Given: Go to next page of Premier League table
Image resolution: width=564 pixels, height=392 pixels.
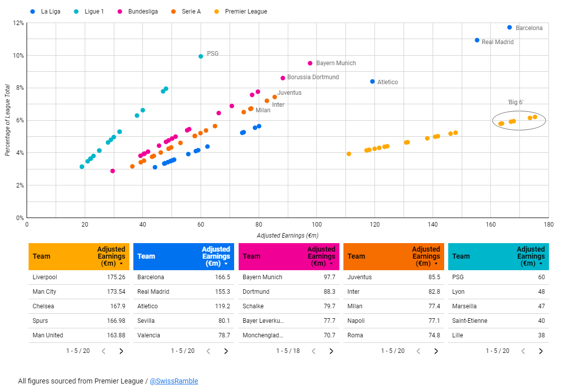Looking at the screenshot, I should point(121,351).
